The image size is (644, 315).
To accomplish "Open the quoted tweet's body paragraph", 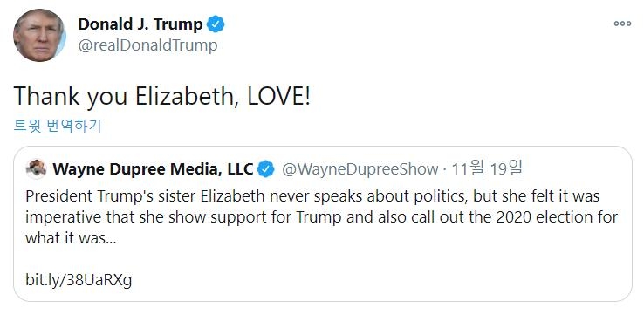I will pyautogui.click(x=322, y=217).
